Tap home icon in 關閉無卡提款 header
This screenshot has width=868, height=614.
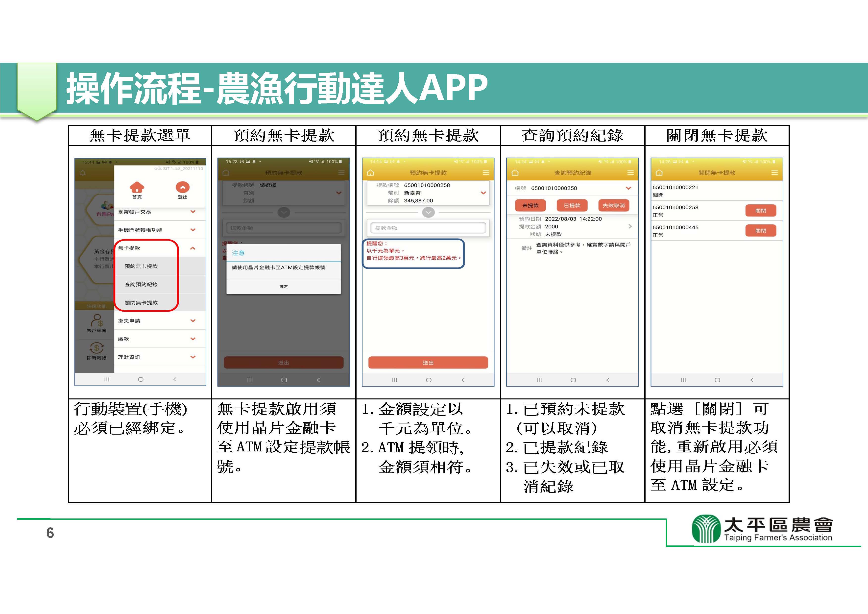pos(659,173)
